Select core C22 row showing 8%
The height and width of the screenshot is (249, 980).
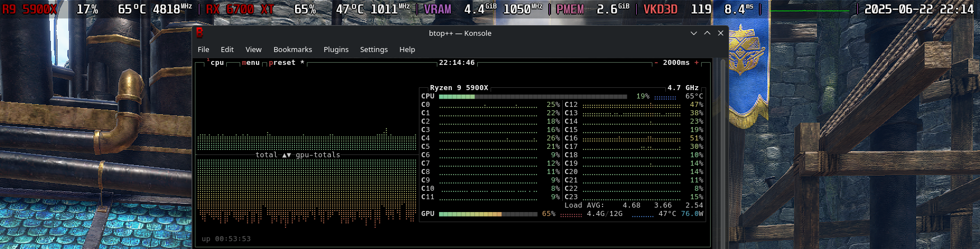click(x=634, y=189)
